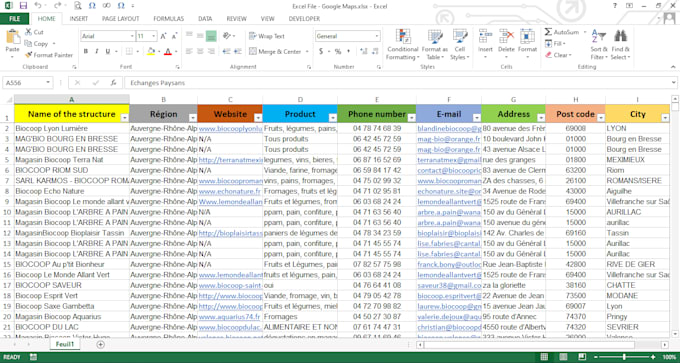This screenshot has height=363, width=680.
Task: Toggle the highlighted bottom align button
Action: pyautogui.click(x=211, y=36)
